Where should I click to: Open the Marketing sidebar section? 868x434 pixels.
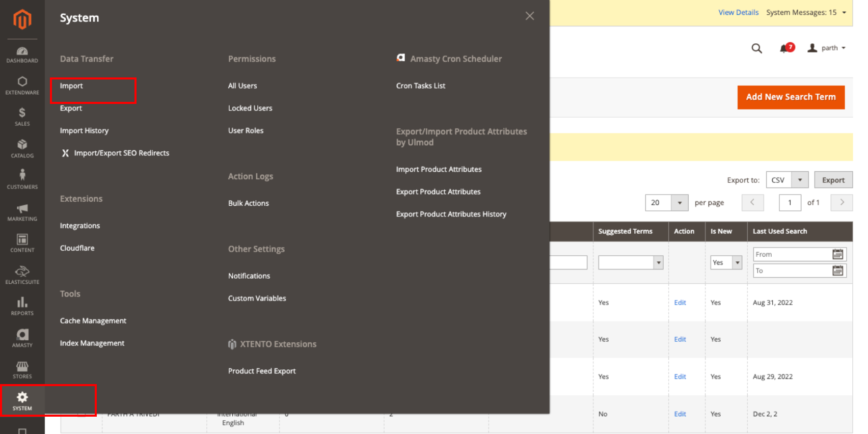[x=22, y=212]
